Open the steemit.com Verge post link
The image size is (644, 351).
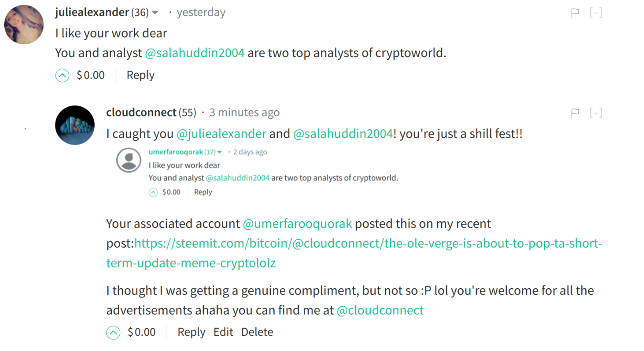coord(368,243)
